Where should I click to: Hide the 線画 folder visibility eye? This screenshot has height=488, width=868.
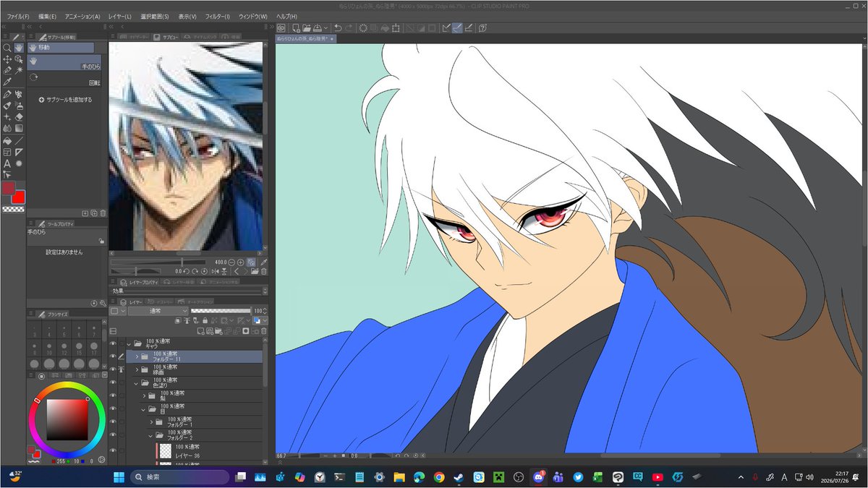pyautogui.click(x=113, y=369)
